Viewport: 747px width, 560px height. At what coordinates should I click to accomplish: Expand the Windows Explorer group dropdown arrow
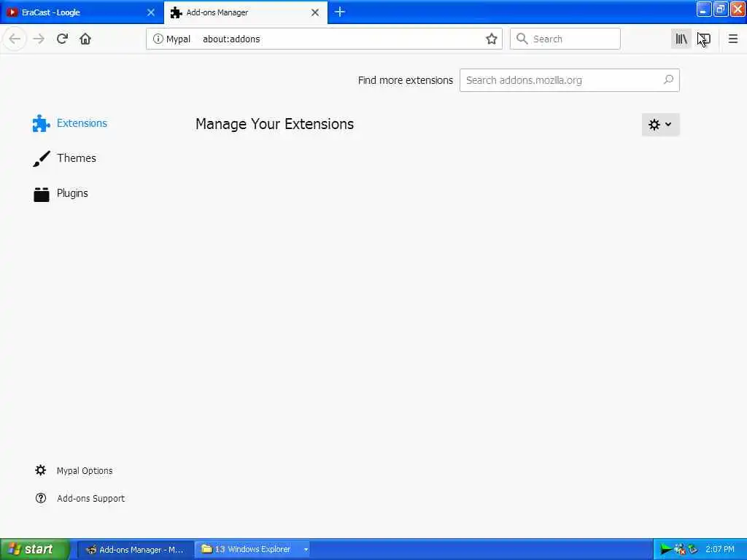pos(306,550)
